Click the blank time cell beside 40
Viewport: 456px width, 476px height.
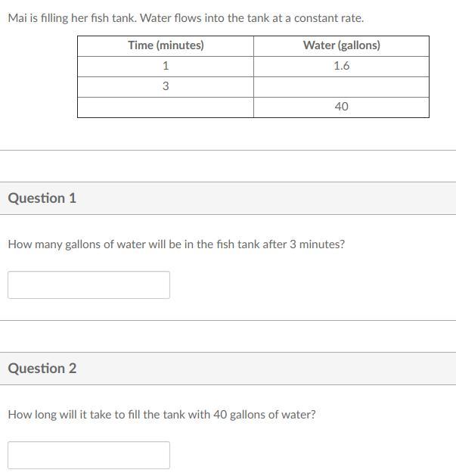coord(166,107)
